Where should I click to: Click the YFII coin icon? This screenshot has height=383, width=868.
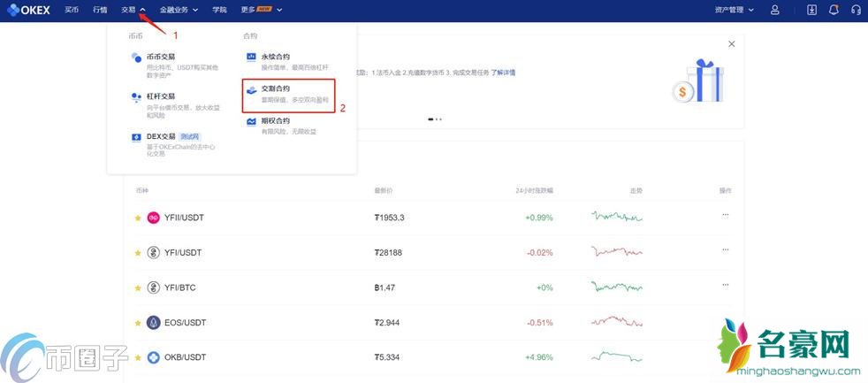(153, 218)
